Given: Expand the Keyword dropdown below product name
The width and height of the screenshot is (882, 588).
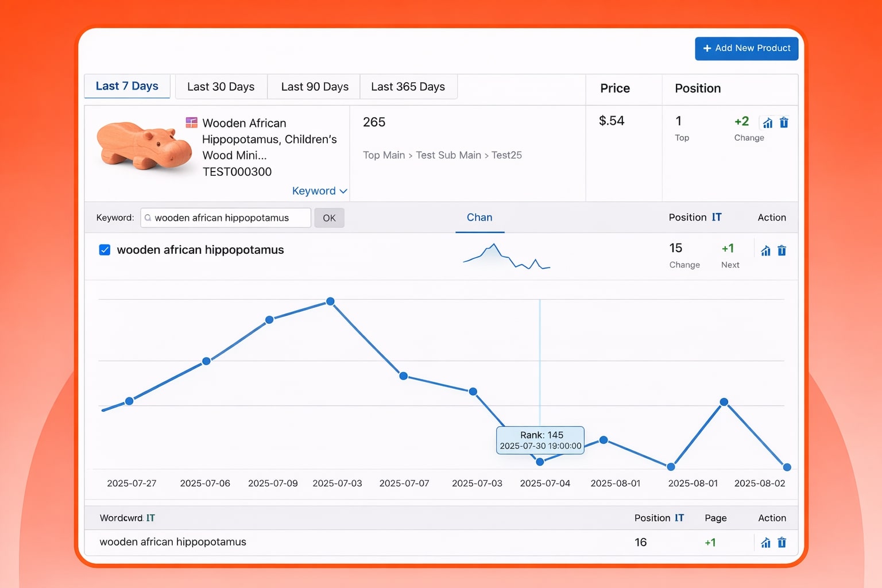Looking at the screenshot, I should (319, 191).
